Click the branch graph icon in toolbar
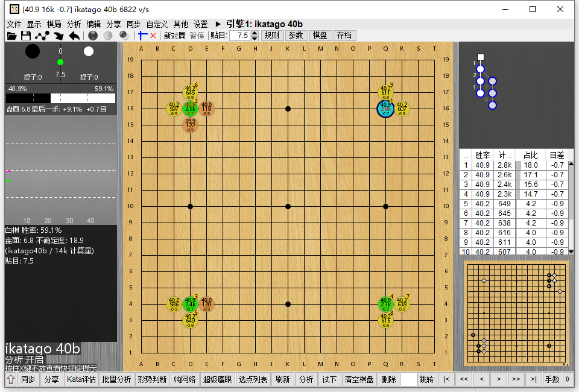The height and width of the screenshot is (392, 579). [x=42, y=36]
